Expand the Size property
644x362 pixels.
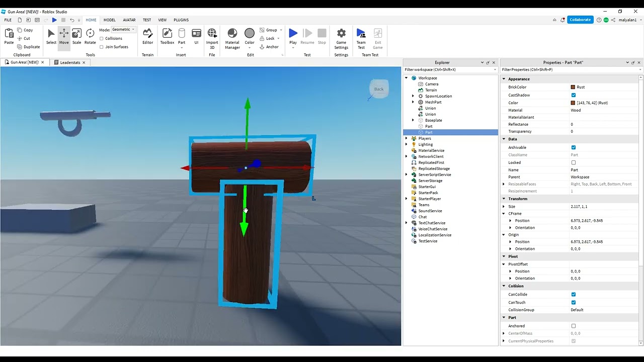[x=504, y=207]
